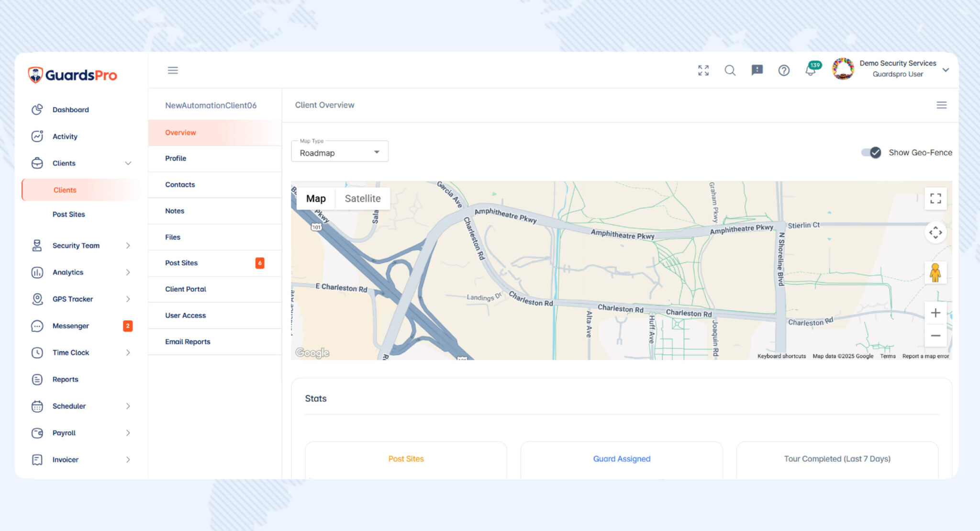Image resolution: width=980 pixels, height=531 pixels.
Task: Click the GuardsPro logo
Action: (x=72, y=75)
